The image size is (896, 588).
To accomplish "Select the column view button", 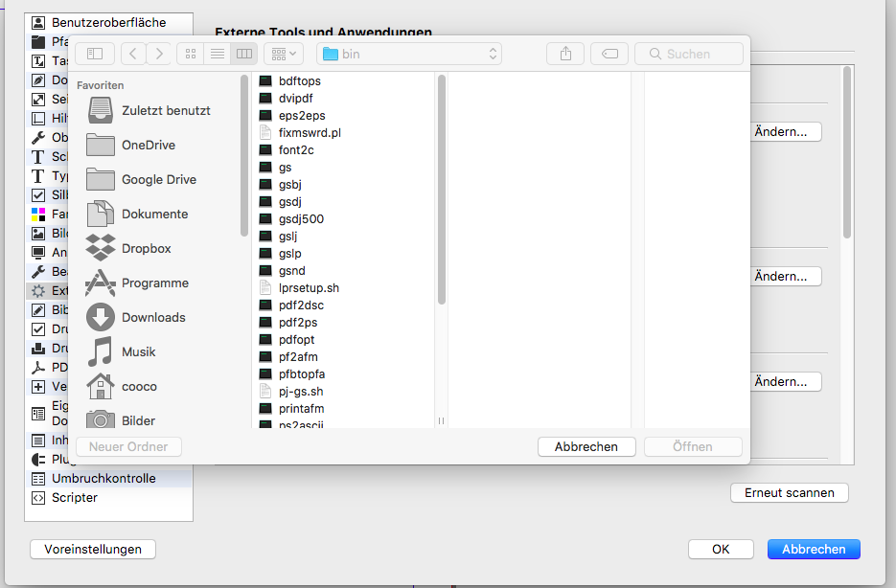I will click(243, 54).
